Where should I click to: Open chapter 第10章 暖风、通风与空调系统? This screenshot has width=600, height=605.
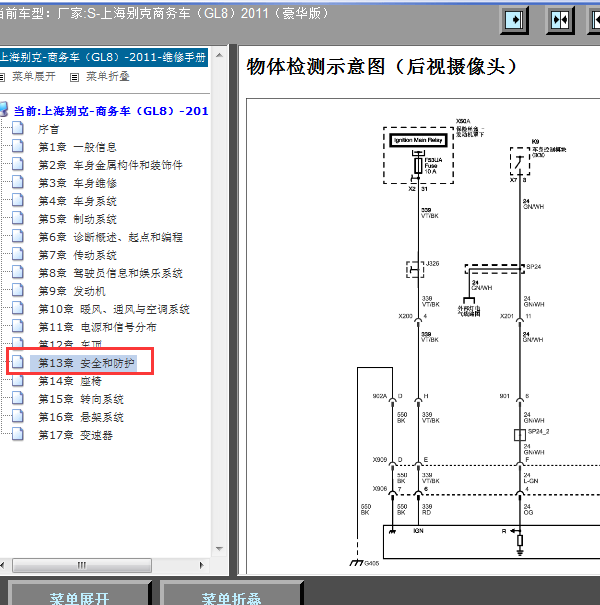[114, 309]
